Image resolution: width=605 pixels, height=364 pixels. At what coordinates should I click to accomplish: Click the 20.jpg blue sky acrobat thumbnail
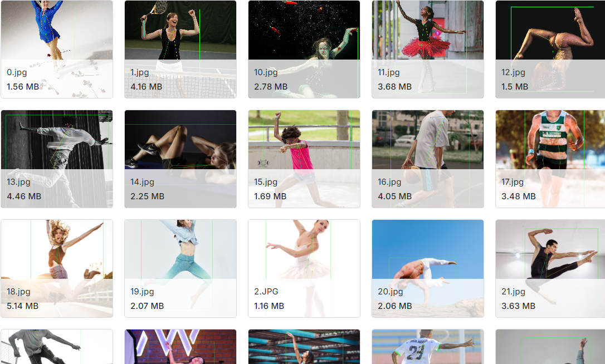(427, 268)
